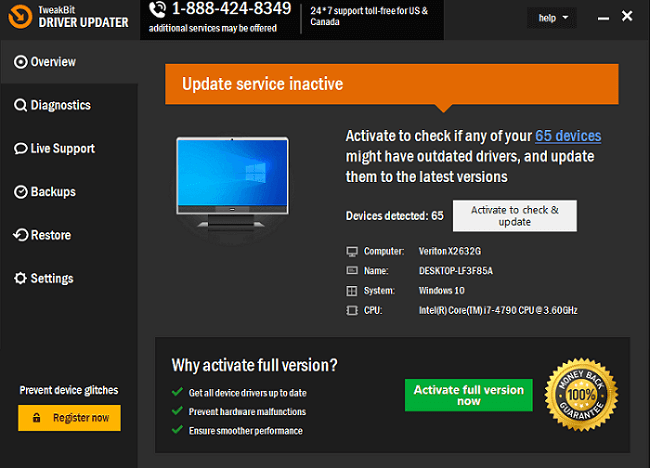
Task: Click the Intel Core i7-4790 CPU value
Action: 498,310
